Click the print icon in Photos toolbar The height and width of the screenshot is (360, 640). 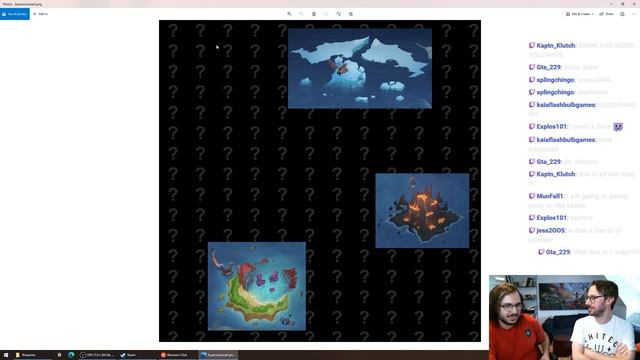click(x=622, y=14)
